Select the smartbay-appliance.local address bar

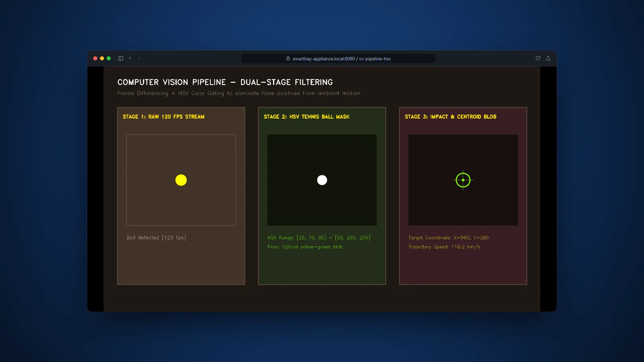pos(338,58)
